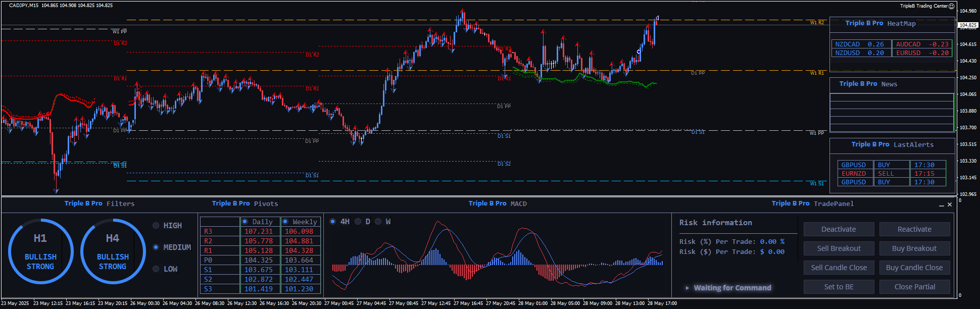Image resolution: width=980 pixels, height=309 pixels.
Task: Close the TradePanel with the X icon
Action: (x=950, y=204)
